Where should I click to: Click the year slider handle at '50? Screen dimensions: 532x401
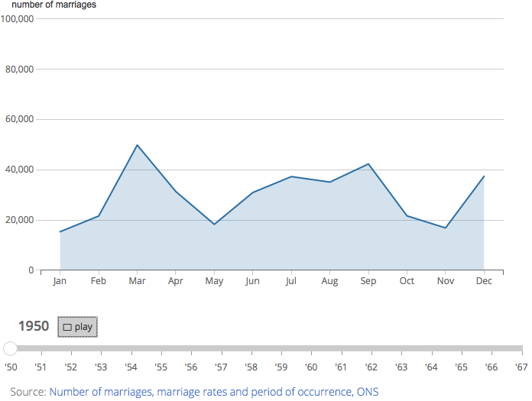[x=10, y=348]
